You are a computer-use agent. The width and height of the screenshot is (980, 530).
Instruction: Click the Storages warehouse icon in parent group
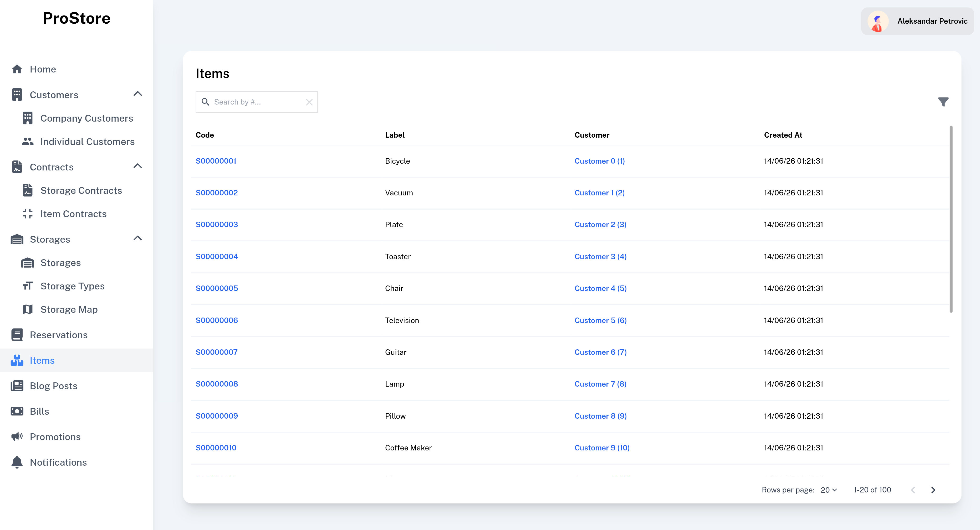point(17,239)
